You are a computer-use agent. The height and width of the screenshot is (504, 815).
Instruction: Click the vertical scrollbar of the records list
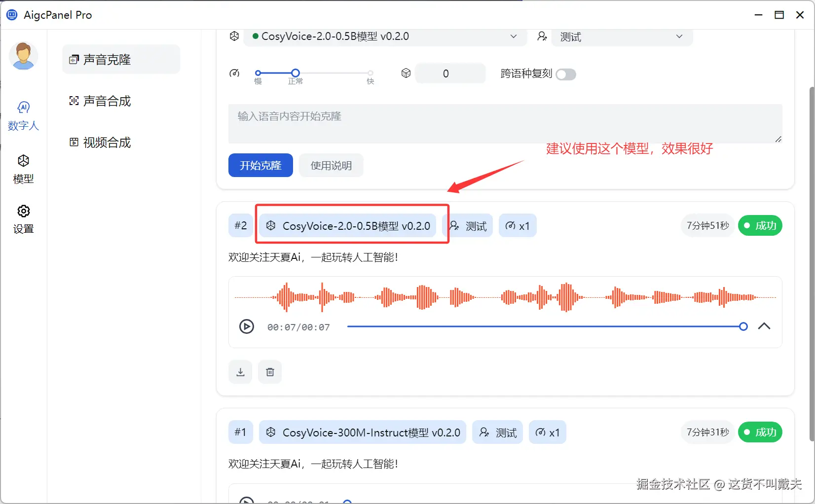click(812, 264)
